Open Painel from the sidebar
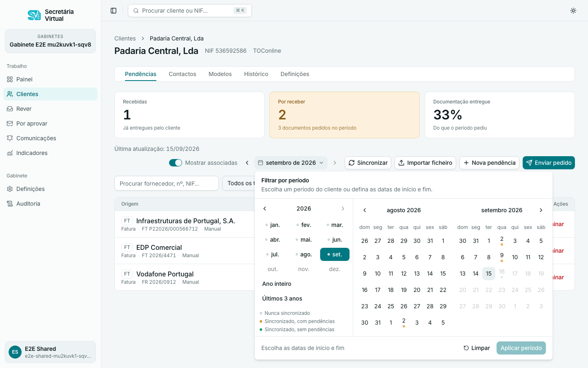The width and height of the screenshot is (588, 368). [x=50, y=79]
